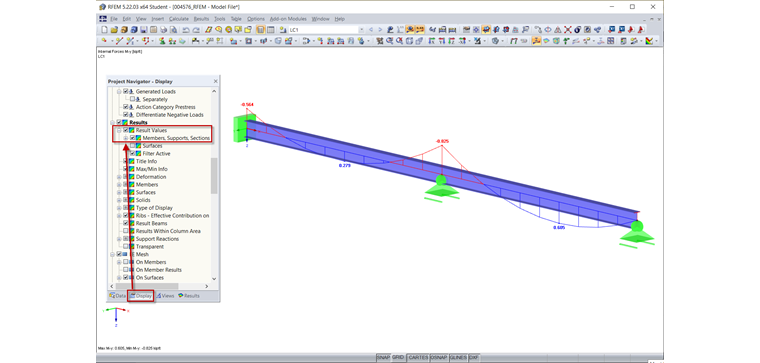Toggle the DXF status bar button
Screen dimensions: 760x363
coord(474,357)
